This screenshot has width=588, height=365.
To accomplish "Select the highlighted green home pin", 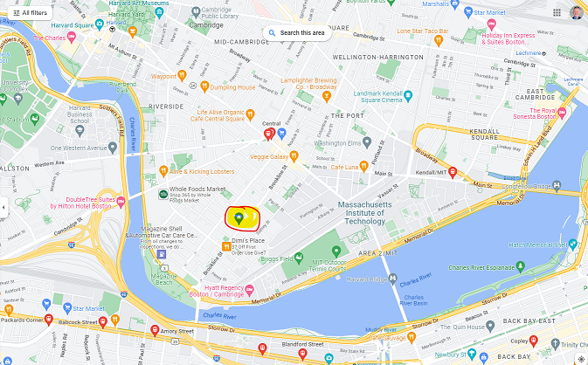I will click(x=239, y=218).
